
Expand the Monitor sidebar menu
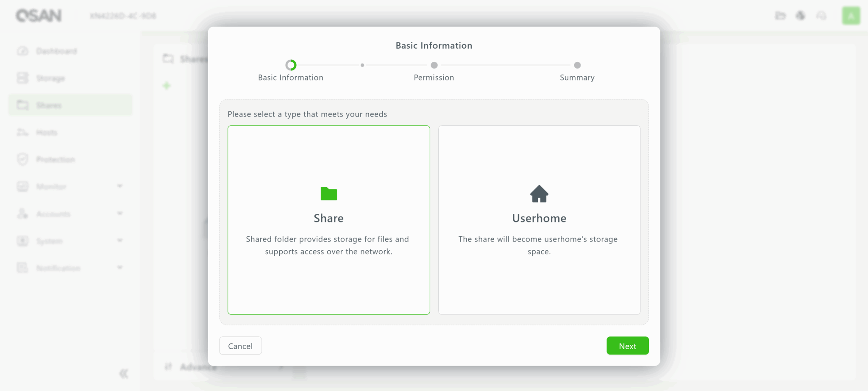[x=120, y=186]
